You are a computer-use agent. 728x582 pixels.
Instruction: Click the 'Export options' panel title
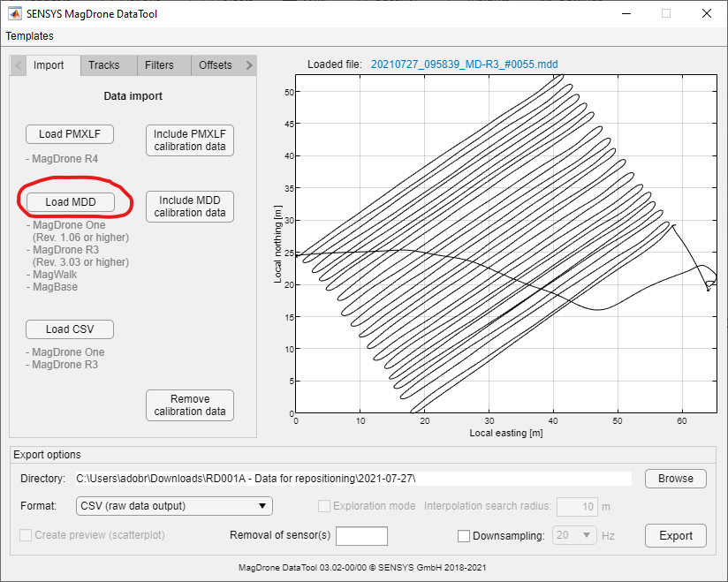[47, 454]
